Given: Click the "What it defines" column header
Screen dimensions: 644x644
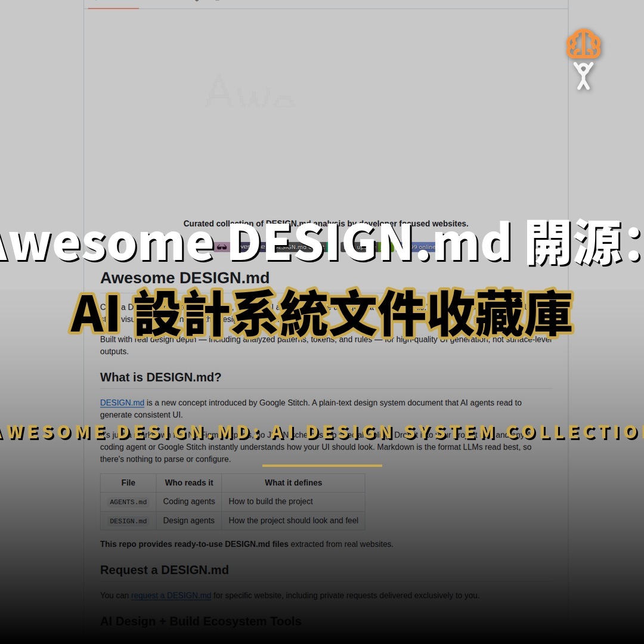Looking at the screenshot, I should 293,482.
